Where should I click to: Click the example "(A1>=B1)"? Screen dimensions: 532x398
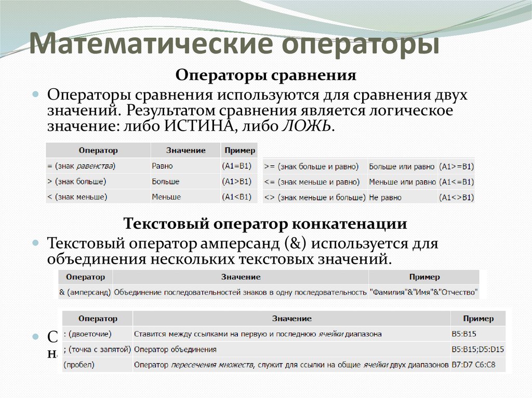[456, 167]
